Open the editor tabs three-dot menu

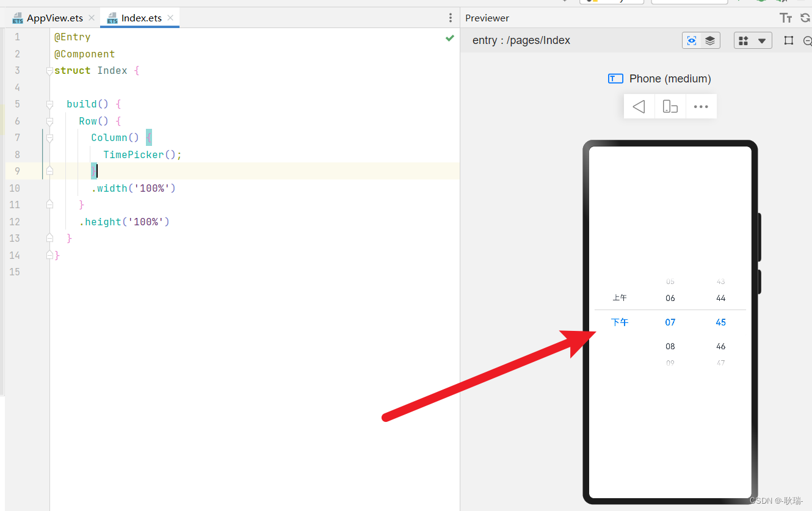coord(451,18)
